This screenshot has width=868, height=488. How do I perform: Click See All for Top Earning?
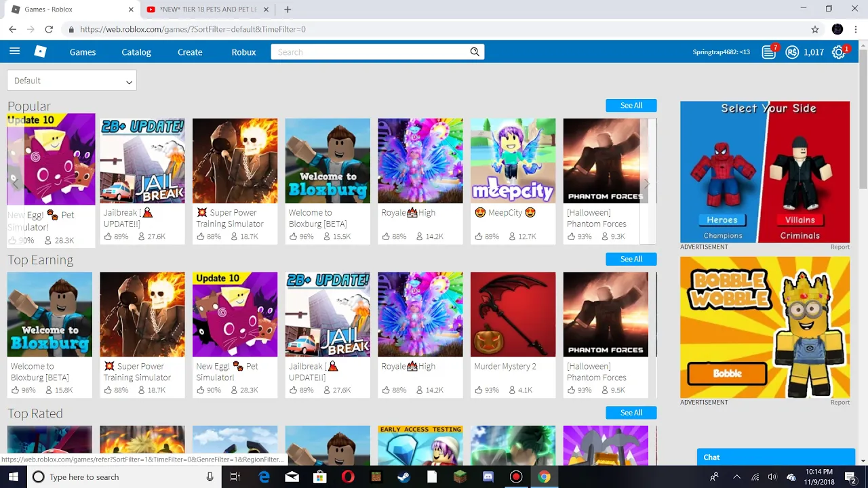click(x=631, y=259)
